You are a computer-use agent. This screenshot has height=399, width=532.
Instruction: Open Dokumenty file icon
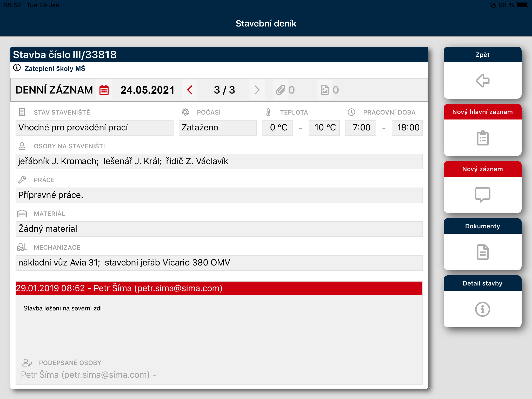click(482, 252)
